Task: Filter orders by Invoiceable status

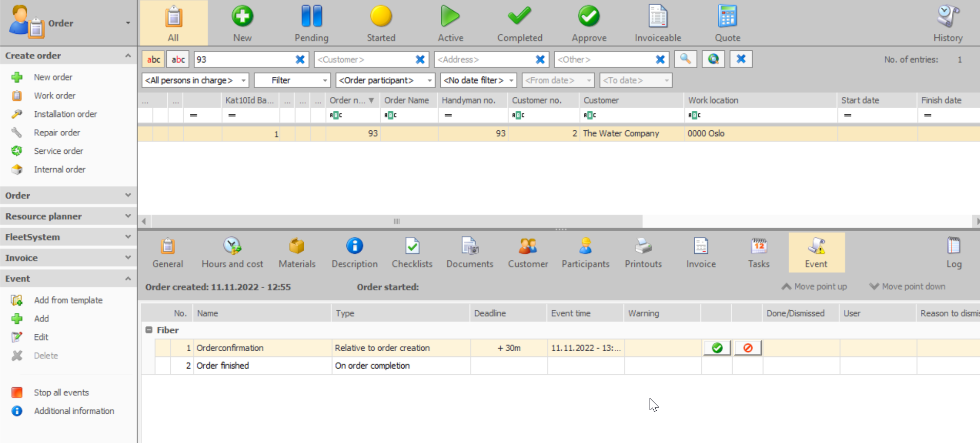Action: click(658, 23)
